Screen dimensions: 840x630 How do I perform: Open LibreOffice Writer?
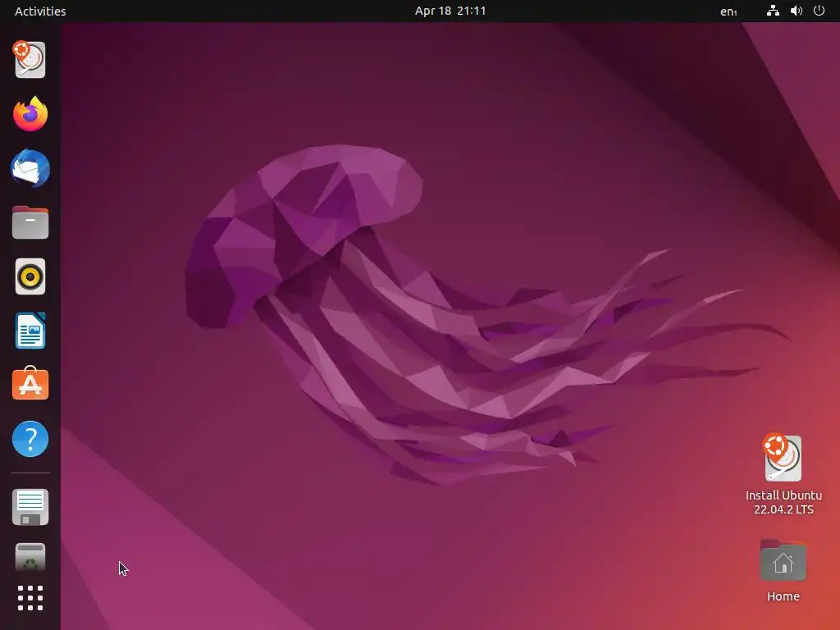[30, 331]
